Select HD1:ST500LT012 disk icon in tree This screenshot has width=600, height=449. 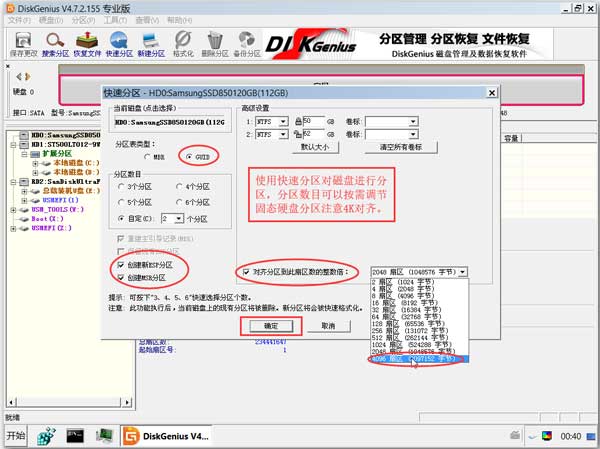click(x=24, y=144)
